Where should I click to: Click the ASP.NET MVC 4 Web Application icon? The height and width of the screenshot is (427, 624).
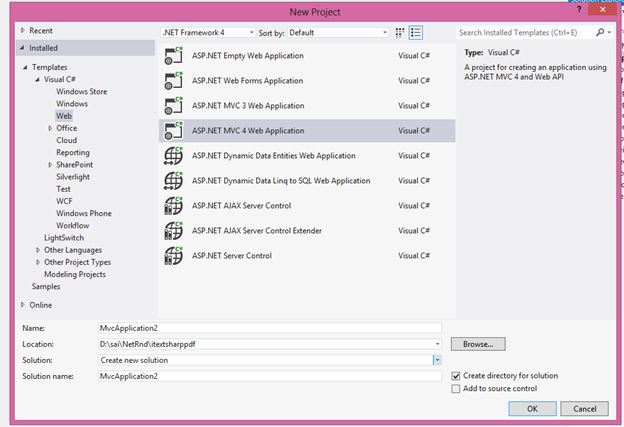click(x=174, y=131)
